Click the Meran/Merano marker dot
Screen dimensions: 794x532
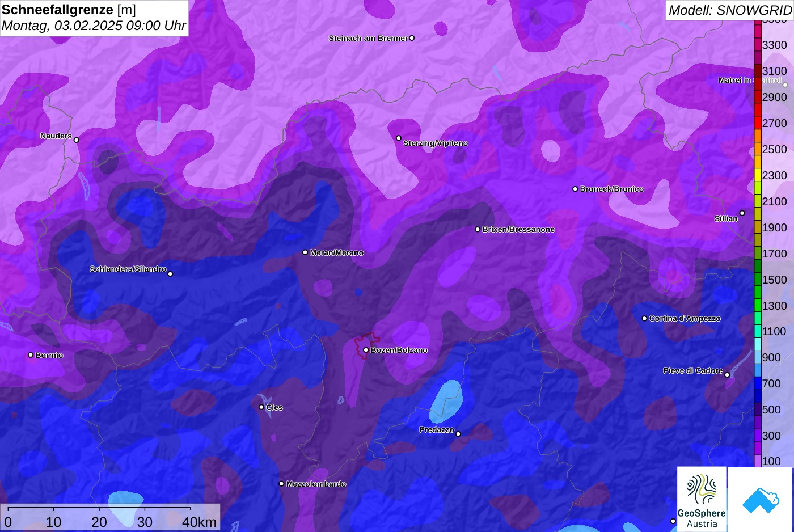pyautogui.click(x=305, y=252)
